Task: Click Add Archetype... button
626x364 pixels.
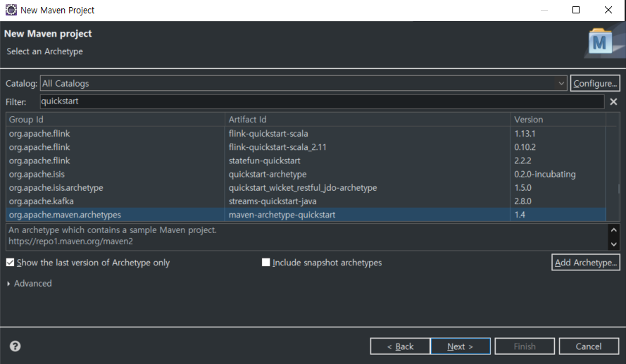Action: click(x=586, y=262)
